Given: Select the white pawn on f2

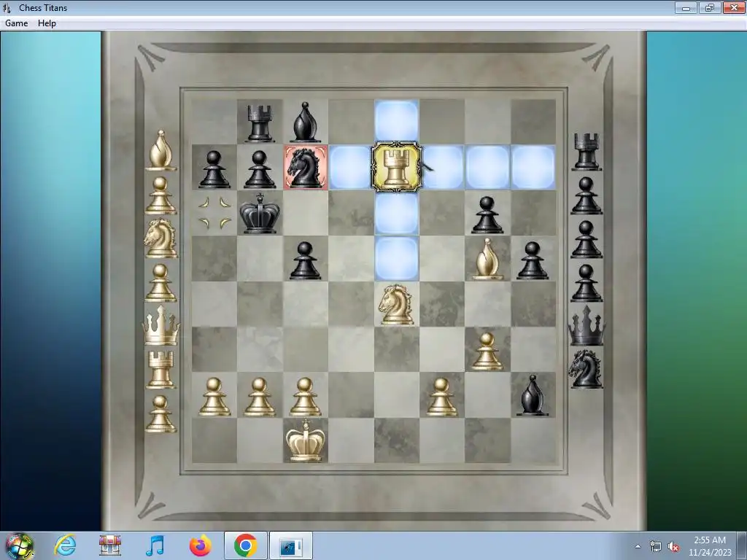Looking at the screenshot, I should click(x=441, y=397).
